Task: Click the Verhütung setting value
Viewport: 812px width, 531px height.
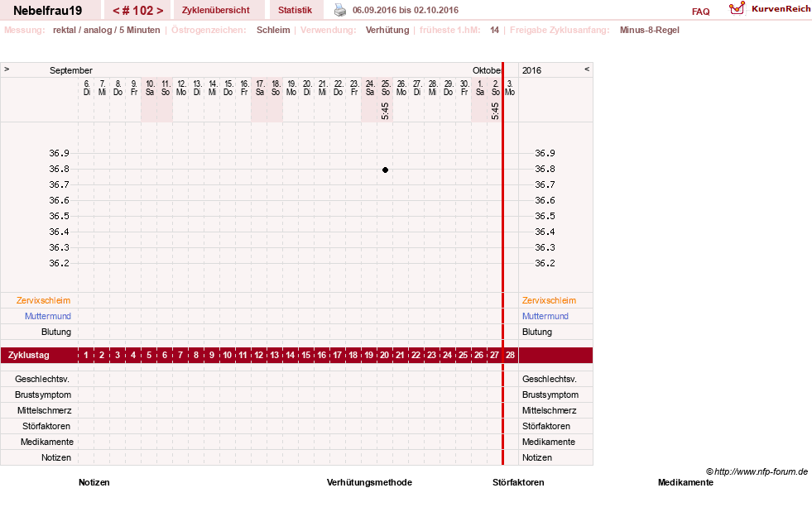Action: (x=387, y=30)
